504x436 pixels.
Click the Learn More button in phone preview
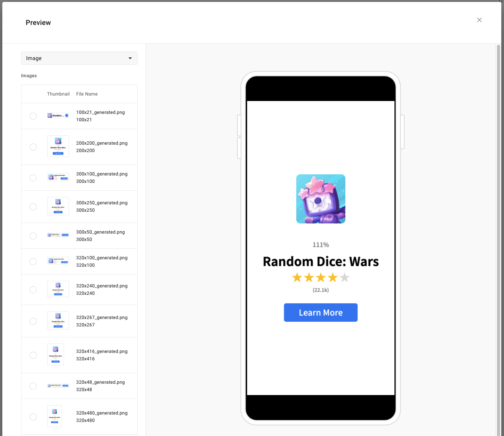click(321, 312)
